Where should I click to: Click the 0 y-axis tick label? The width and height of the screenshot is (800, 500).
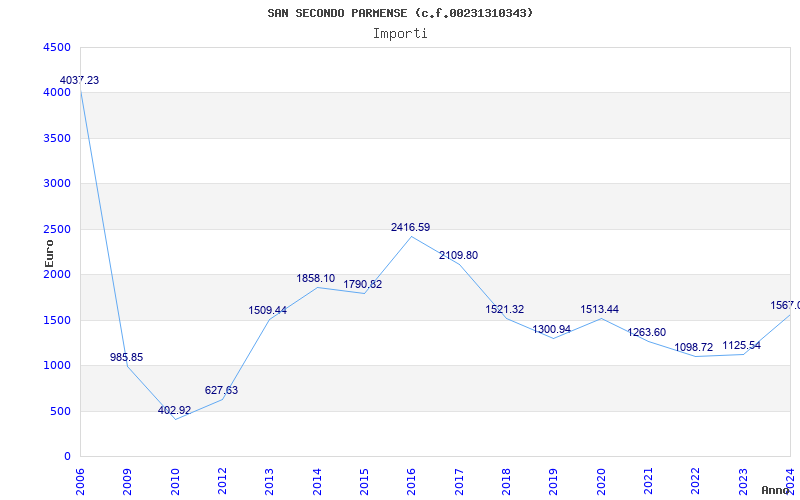[67, 457]
